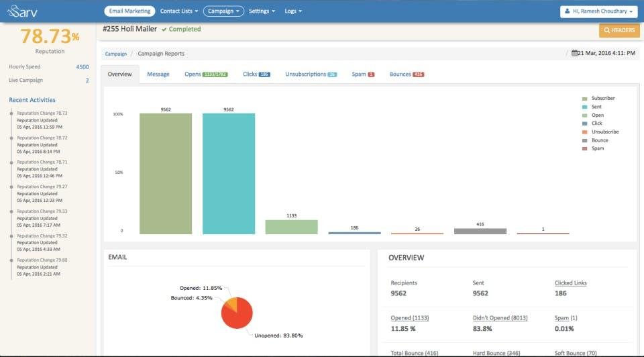Open the Clicked Links report link
Viewport: 644px width, 357px height.
570,283
